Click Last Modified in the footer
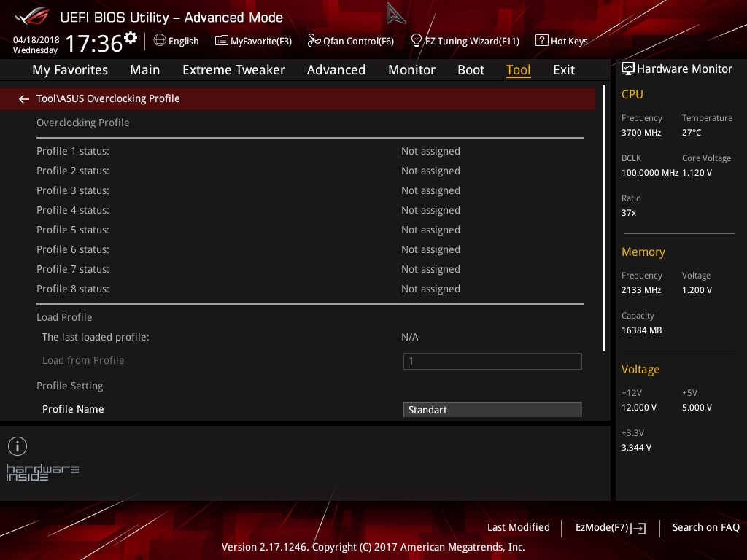 click(519, 527)
